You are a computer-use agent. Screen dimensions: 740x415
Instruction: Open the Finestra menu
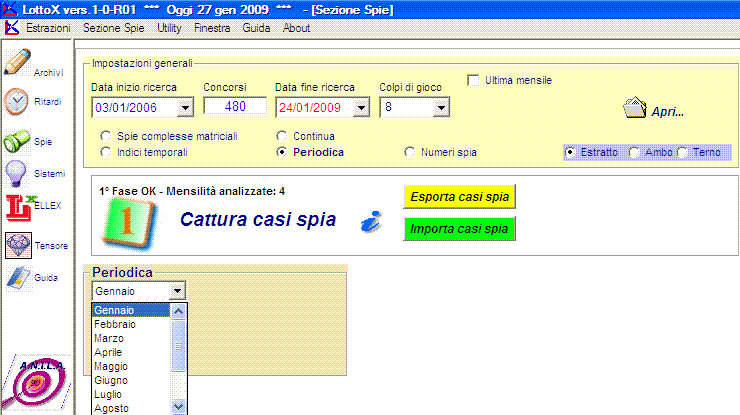click(212, 28)
